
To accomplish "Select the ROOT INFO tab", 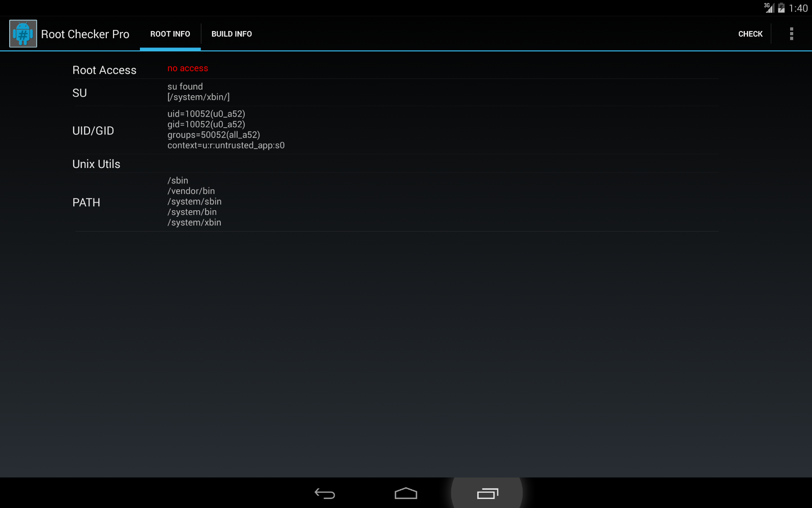I will (170, 34).
